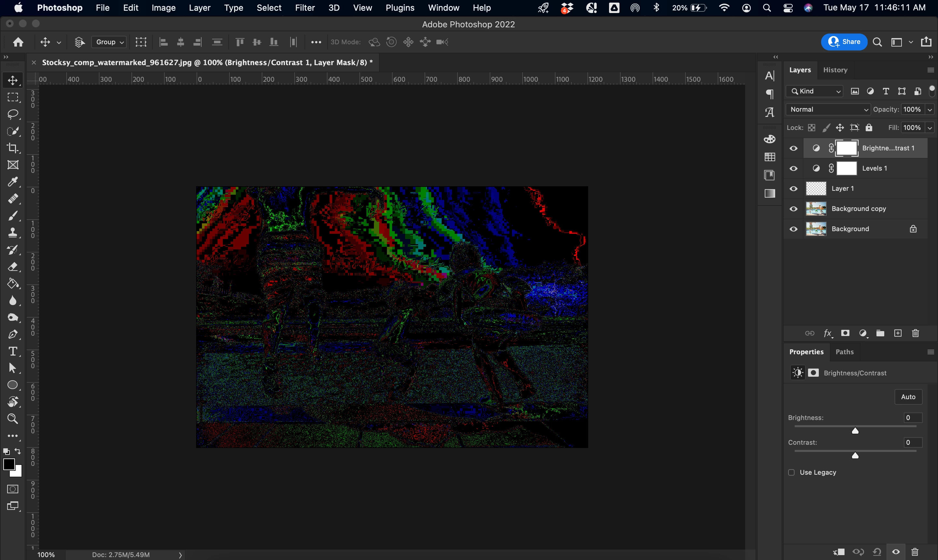
Task: Add layer mask to the selected layer
Action: click(845, 333)
